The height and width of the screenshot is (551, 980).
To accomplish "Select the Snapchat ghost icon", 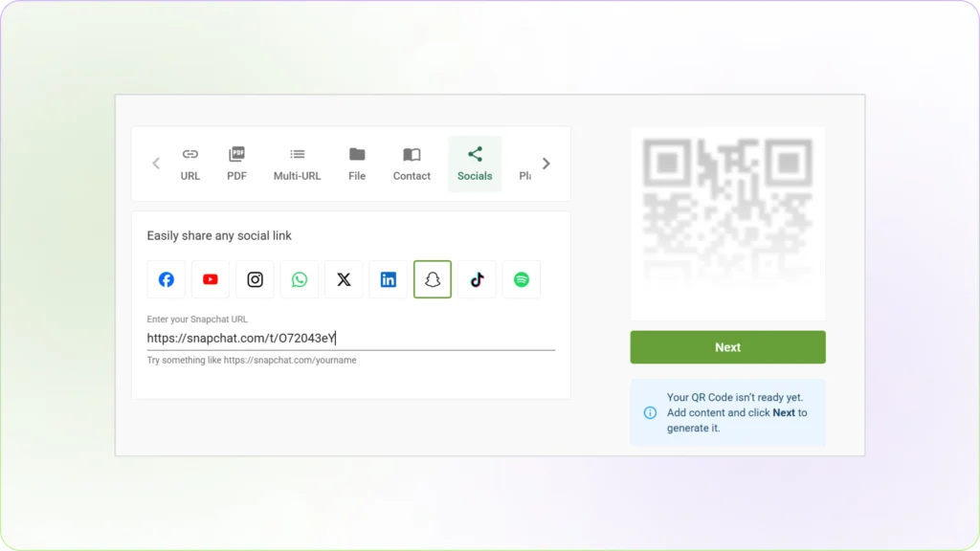I will click(x=433, y=279).
